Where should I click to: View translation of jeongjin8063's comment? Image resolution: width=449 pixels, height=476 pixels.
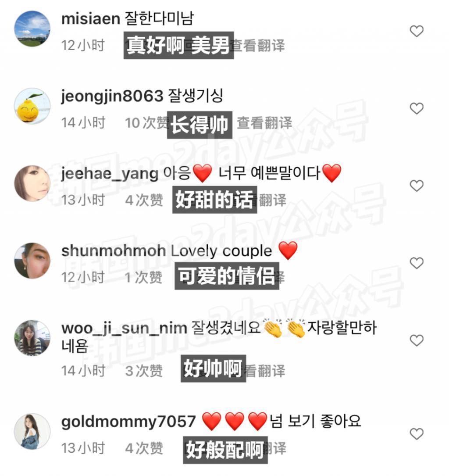coord(264,123)
